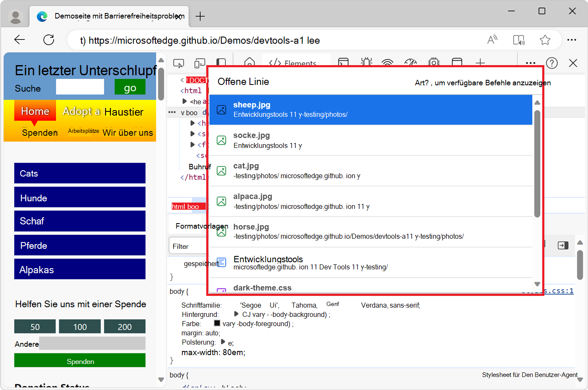Open immersive reader icon in address bar
The height and width of the screenshot is (390, 588).
click(x=519, y=40)
